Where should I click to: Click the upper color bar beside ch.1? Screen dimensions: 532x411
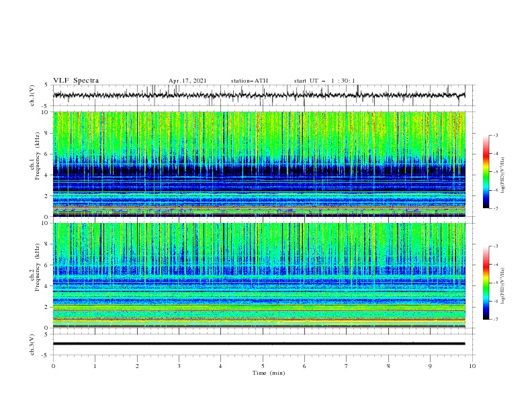tap(486, 172)
